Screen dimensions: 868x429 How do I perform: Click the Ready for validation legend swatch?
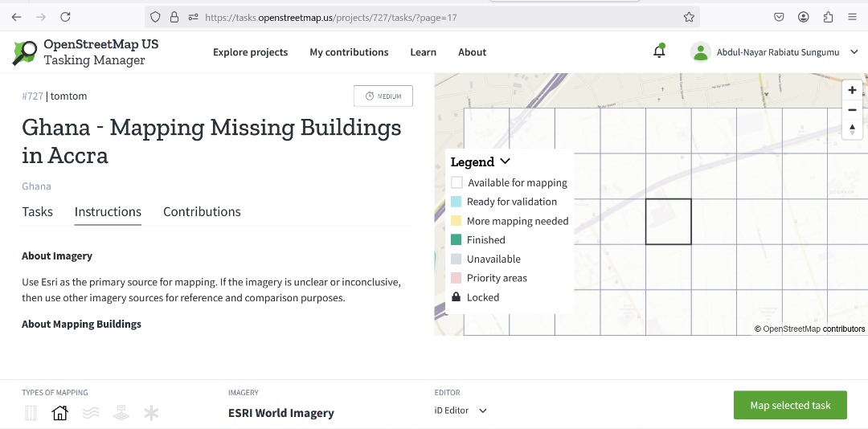coord(457,202)
